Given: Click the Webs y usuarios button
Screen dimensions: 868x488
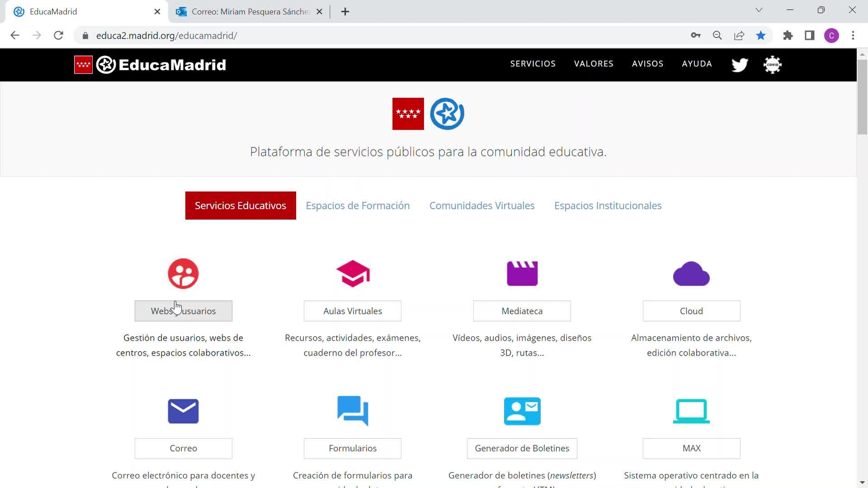Looking at the screenshot, I should [x=183, y=311].
